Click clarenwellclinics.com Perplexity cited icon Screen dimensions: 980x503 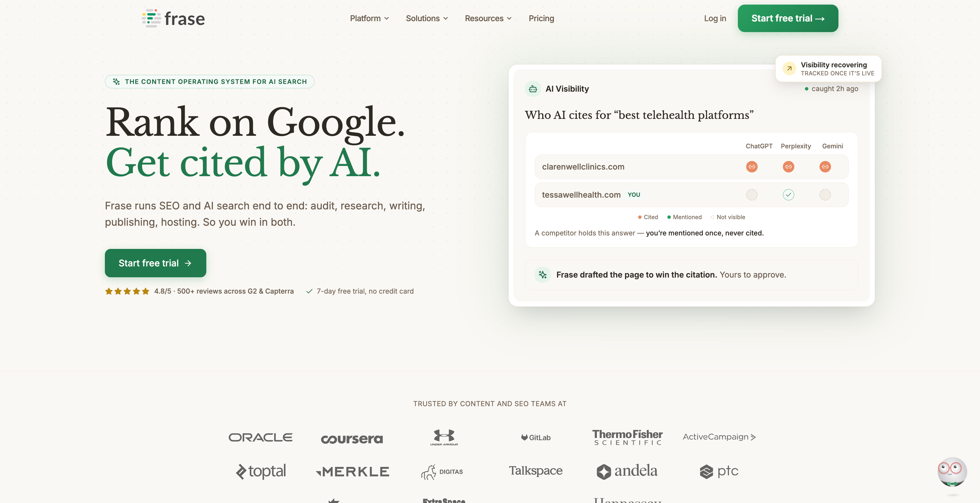coord(789,166)
